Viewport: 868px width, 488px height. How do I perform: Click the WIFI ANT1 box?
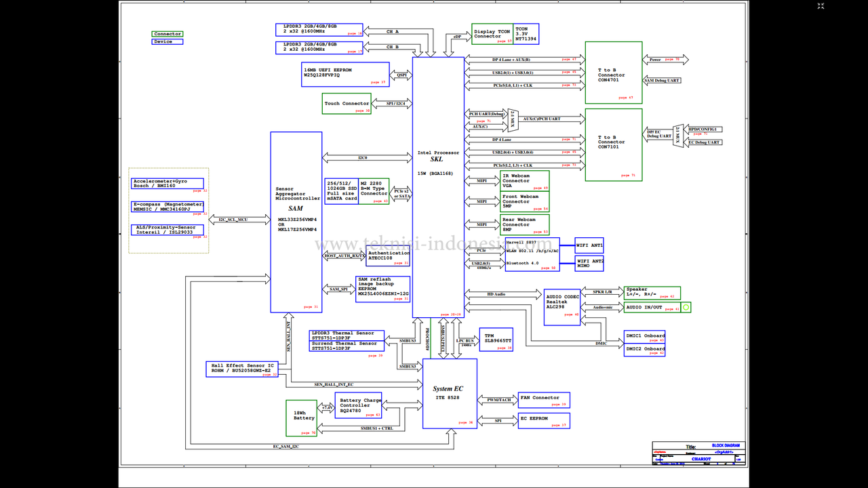[x=589, y=245]
